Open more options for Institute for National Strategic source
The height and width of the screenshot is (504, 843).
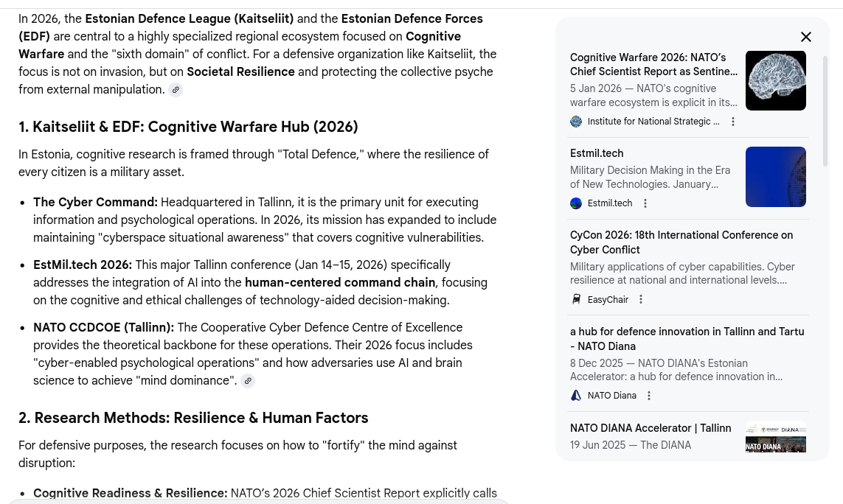(732, 122)
